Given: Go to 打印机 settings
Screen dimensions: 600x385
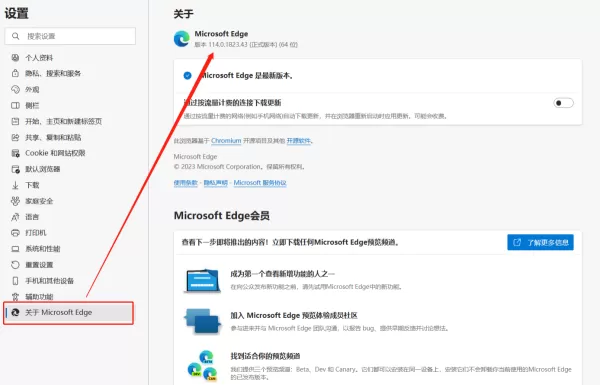Looking at the screenshot, I should coord(36,233).
